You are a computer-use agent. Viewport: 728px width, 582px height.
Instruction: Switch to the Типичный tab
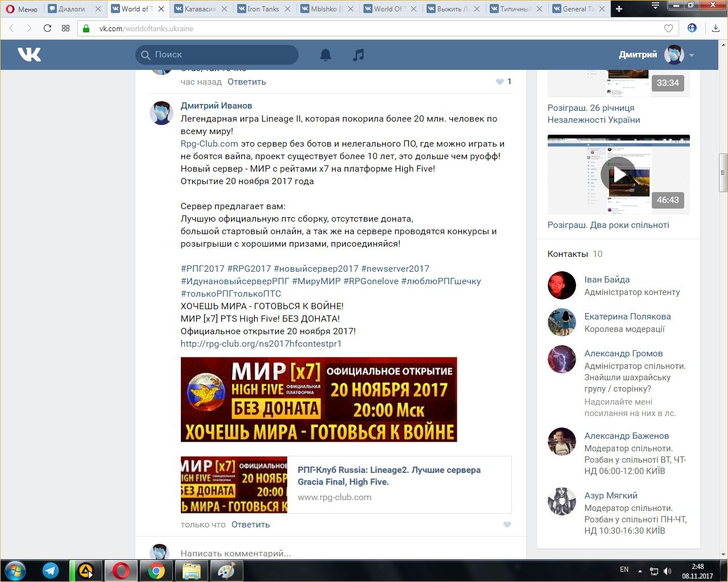pos(516,9)
